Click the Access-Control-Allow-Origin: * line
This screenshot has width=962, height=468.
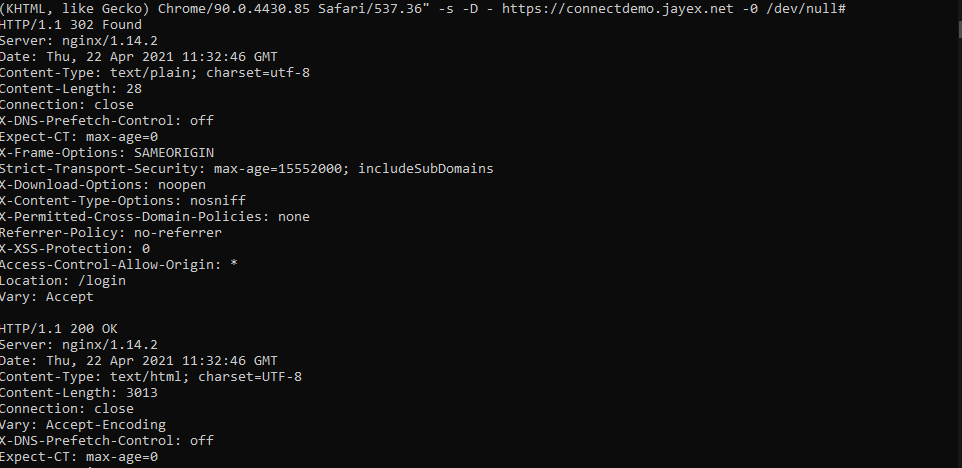point(118,265)
